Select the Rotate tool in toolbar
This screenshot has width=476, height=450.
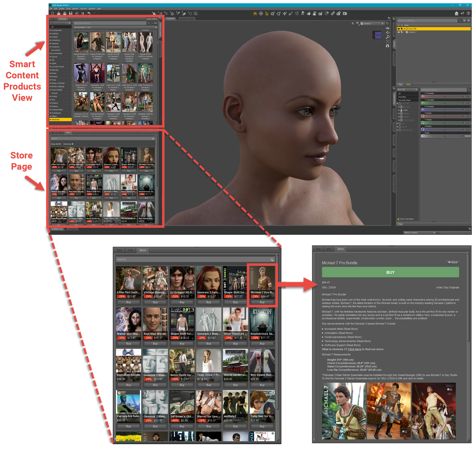(279, 14)
